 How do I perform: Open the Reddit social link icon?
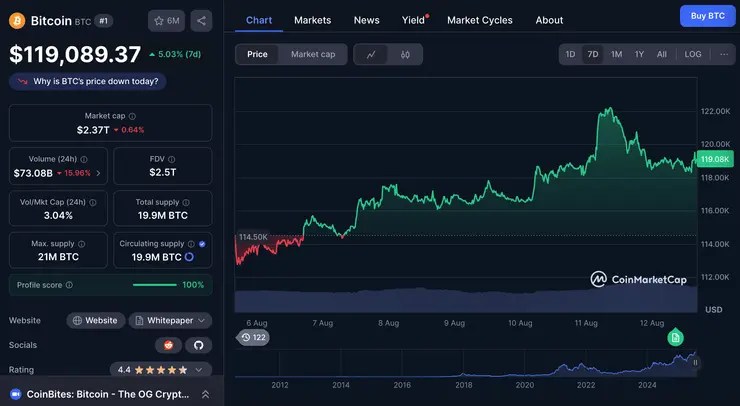(x=169, y=345)
